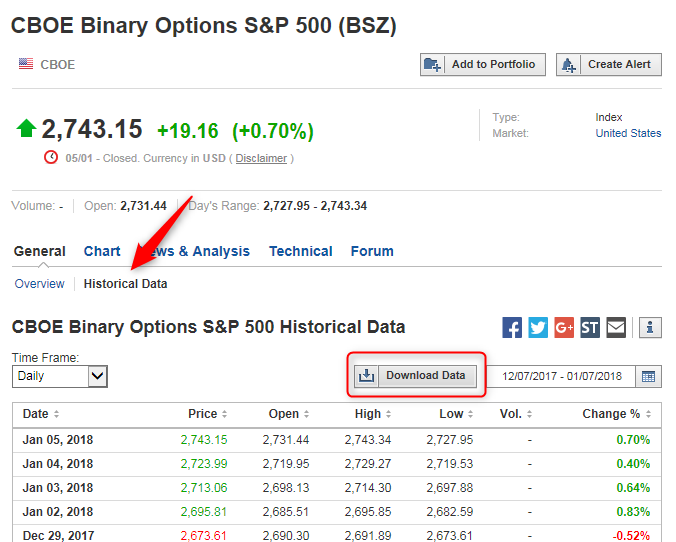Click the 0.83% change value
This screenshot has height=542, width=676.
click(x=633, y=512)
